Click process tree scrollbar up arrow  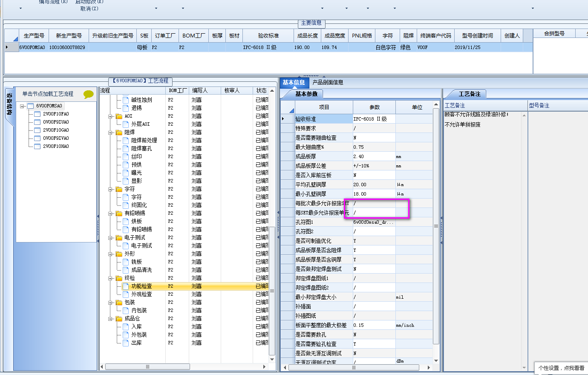[272, 90]
